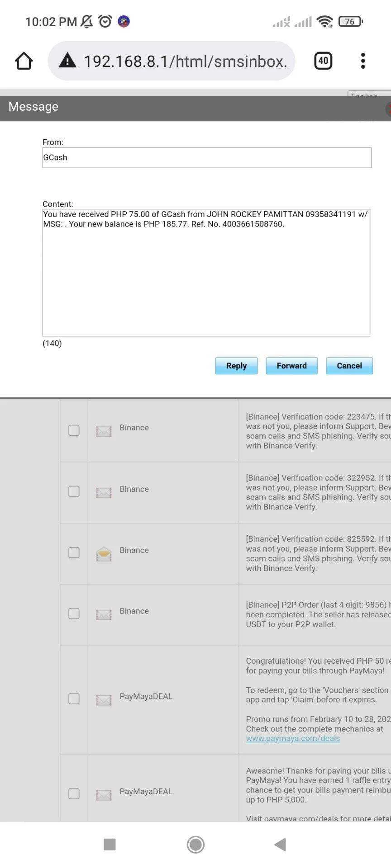Tap the alarm clock status icon
391x868 pixels.
point(105,21)
